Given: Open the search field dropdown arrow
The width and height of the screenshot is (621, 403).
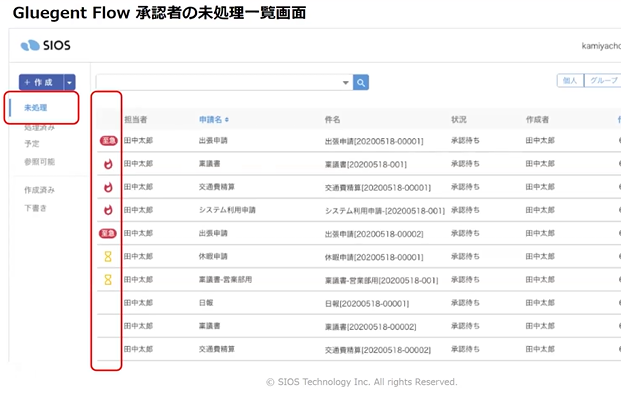Looking at the screenshot, I should tap(345, 83).
